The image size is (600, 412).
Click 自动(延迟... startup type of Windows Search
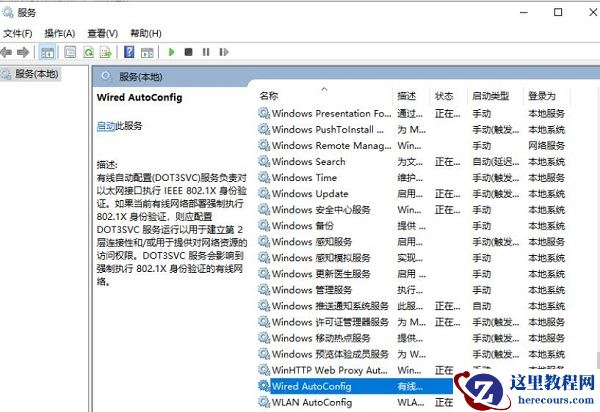[496, 162]
